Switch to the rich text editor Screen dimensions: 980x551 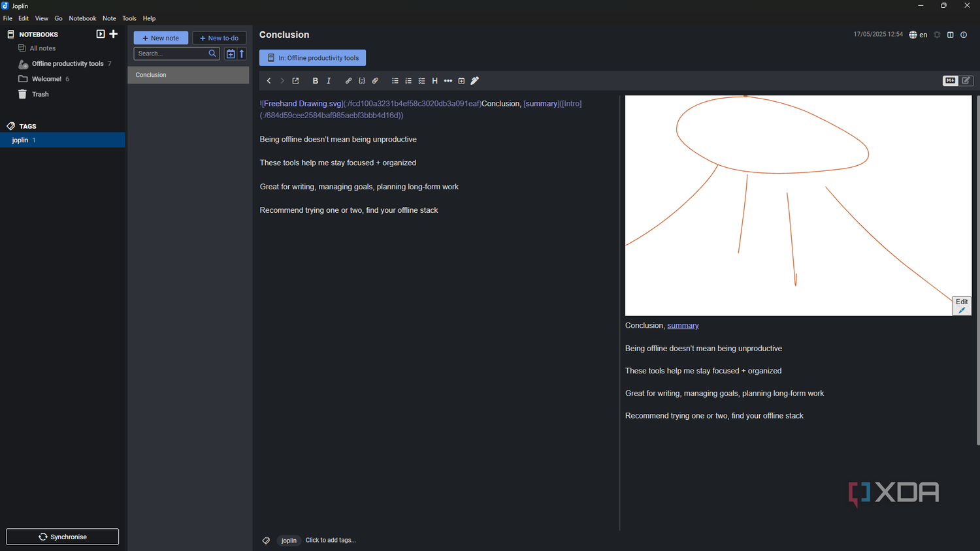[966, 81]
